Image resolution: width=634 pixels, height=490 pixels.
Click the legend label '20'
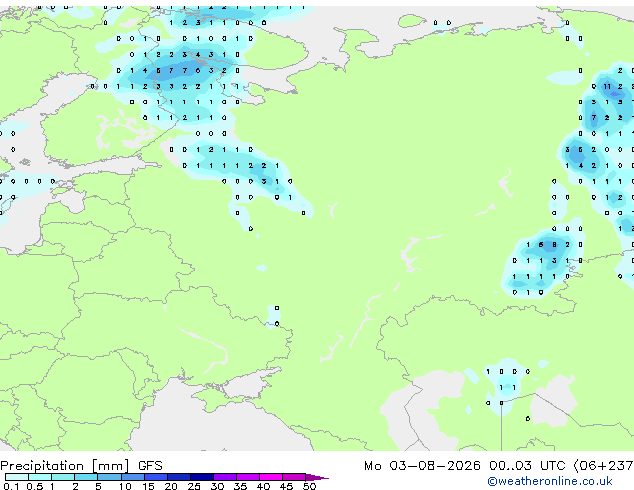click(171, 486)
